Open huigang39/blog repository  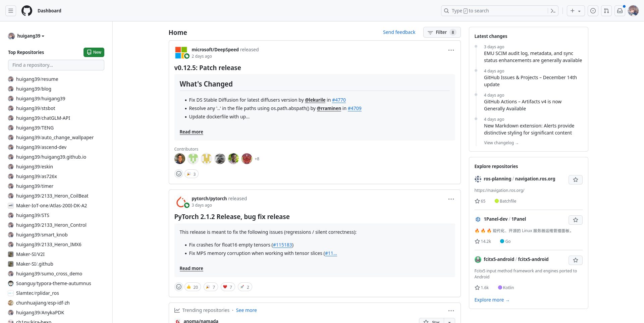click(34, 89)
